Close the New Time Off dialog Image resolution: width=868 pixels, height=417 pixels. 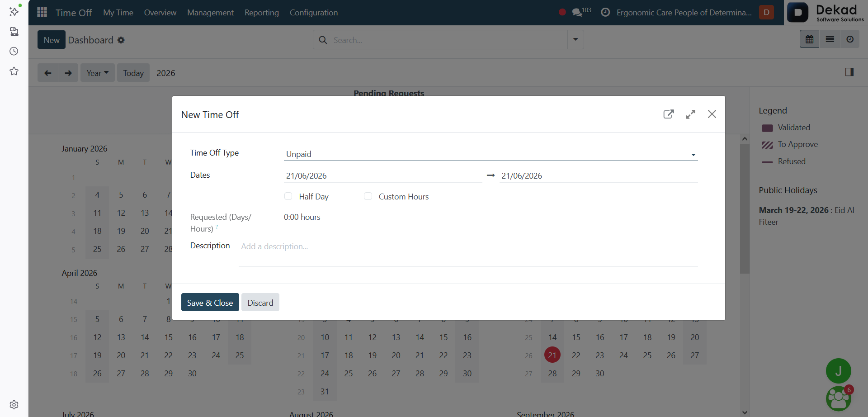tap(712, 114)
